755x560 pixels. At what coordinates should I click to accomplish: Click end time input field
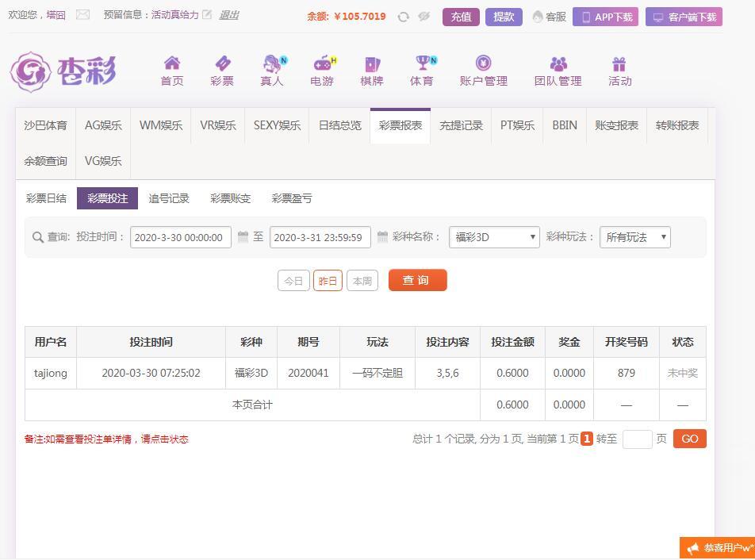(x=320, y=237)
